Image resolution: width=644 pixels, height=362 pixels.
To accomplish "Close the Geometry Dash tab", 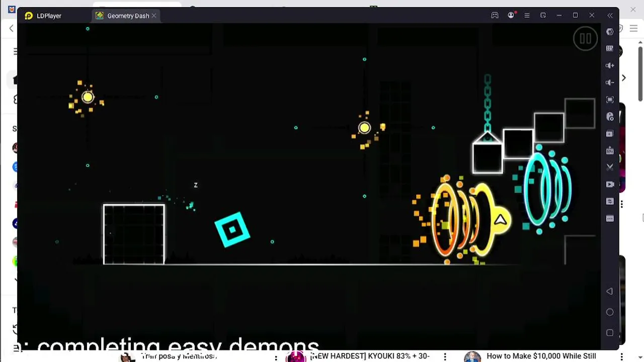I will point(154,16).
